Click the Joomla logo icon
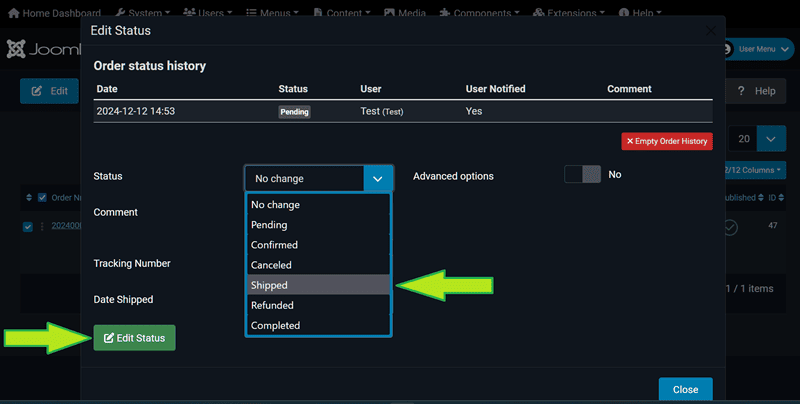Image resolution: width=800 pixels, height=404 pixels. [x=16, y=49]
